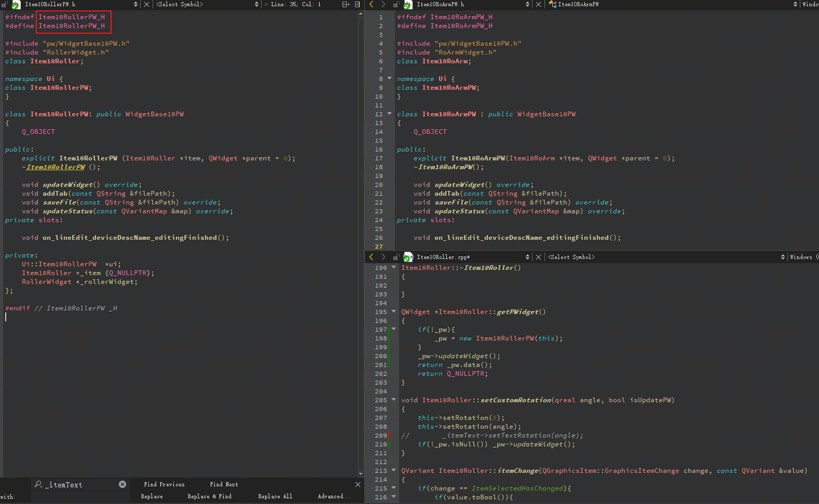Click the Replace All button
Image resolution: width=819 pixels, height=504 pixels.
pyautogui.click(x=275, y=496)
